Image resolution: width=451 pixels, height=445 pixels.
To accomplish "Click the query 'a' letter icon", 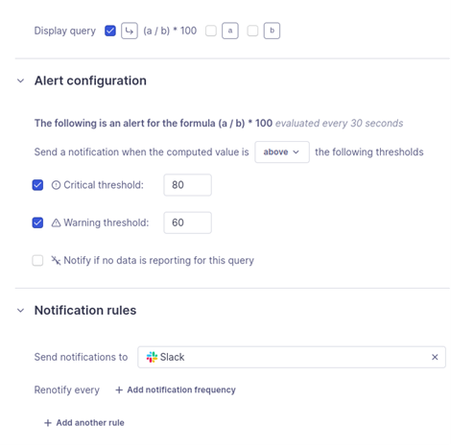I will pos(230,31).
